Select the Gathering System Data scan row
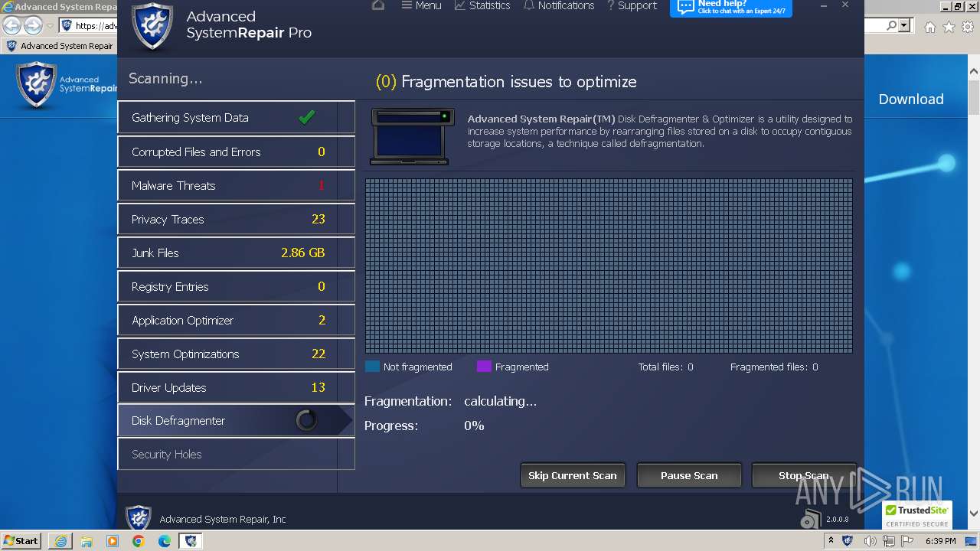The image size is (980, 551). click(236, 118)
